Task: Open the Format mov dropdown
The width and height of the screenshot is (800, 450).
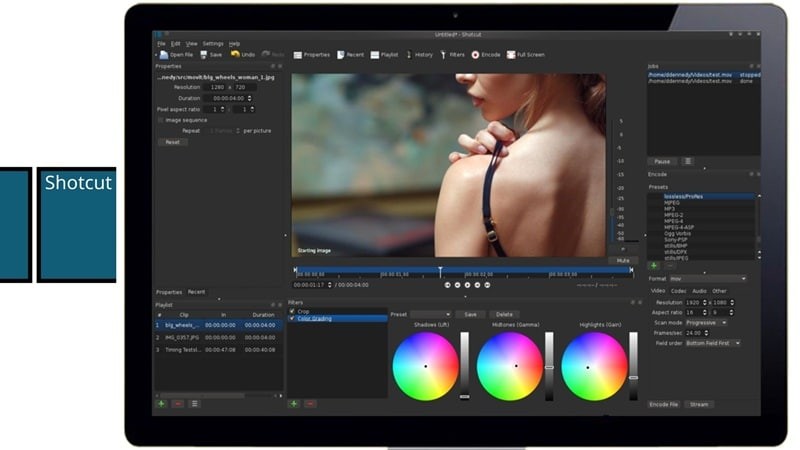Action: click(708, 279)
